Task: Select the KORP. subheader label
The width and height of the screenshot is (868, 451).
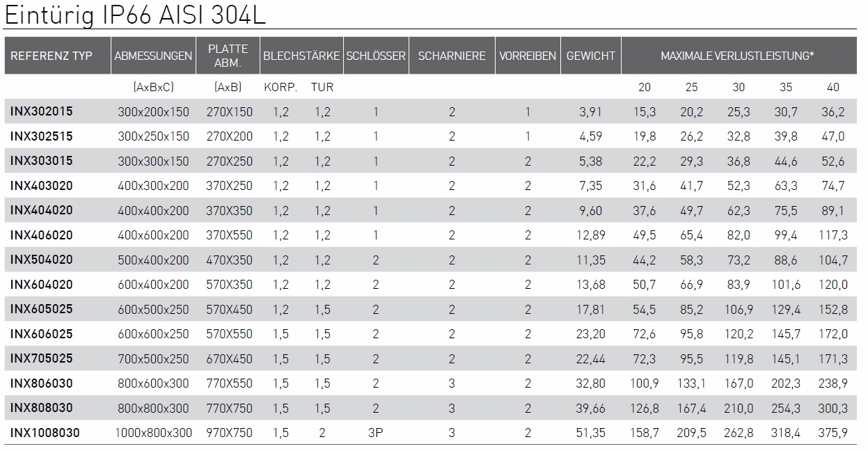Action: coord(281,87)
